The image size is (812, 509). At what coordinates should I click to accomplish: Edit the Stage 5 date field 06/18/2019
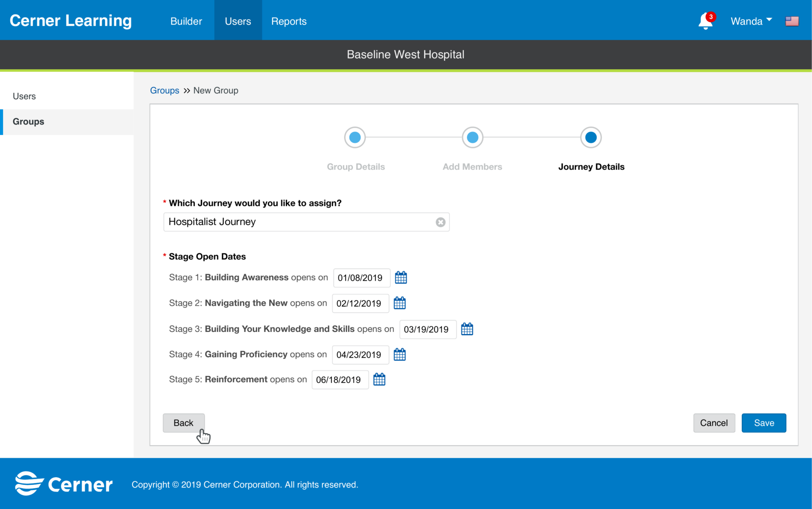(x=340, y=380)
